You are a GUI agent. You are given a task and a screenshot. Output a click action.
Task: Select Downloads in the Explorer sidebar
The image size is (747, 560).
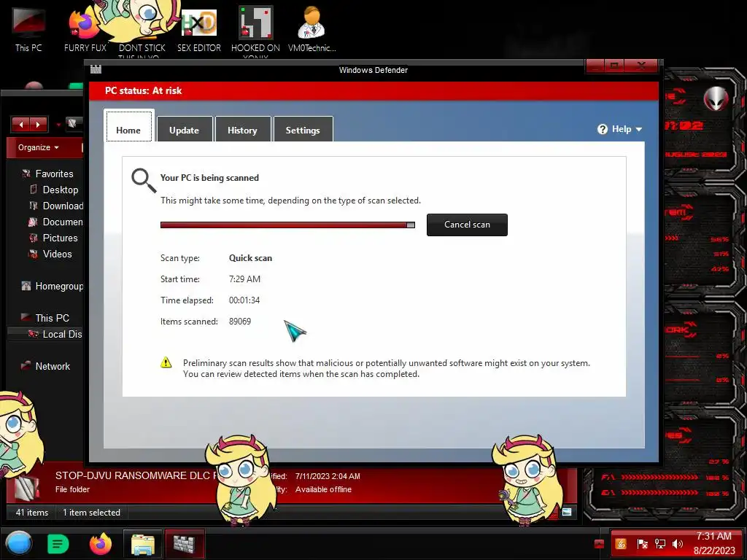[x=56, y=206]
